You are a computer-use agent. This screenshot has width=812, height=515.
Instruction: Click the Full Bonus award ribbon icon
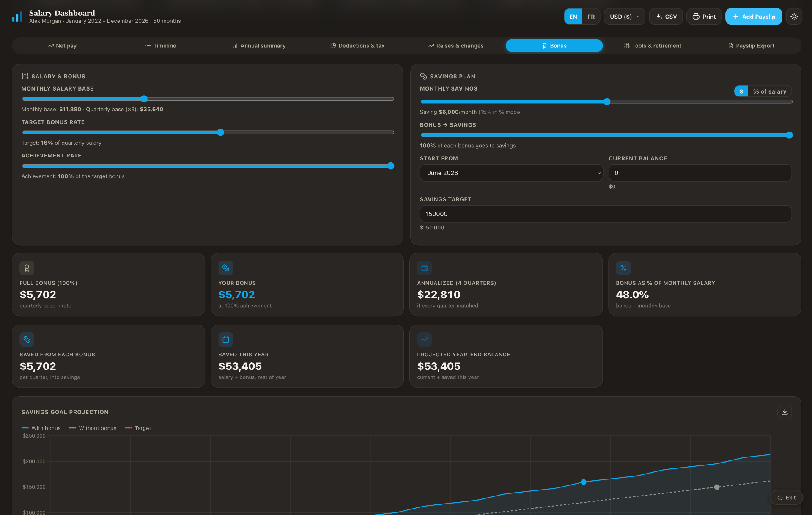27,268
